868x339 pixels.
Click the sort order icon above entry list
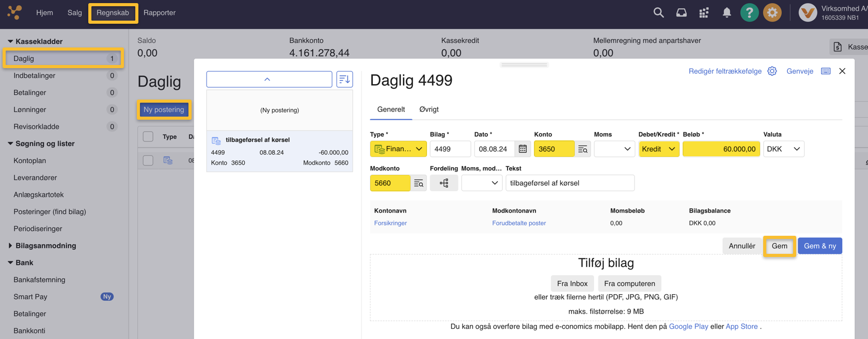point(344,79)
